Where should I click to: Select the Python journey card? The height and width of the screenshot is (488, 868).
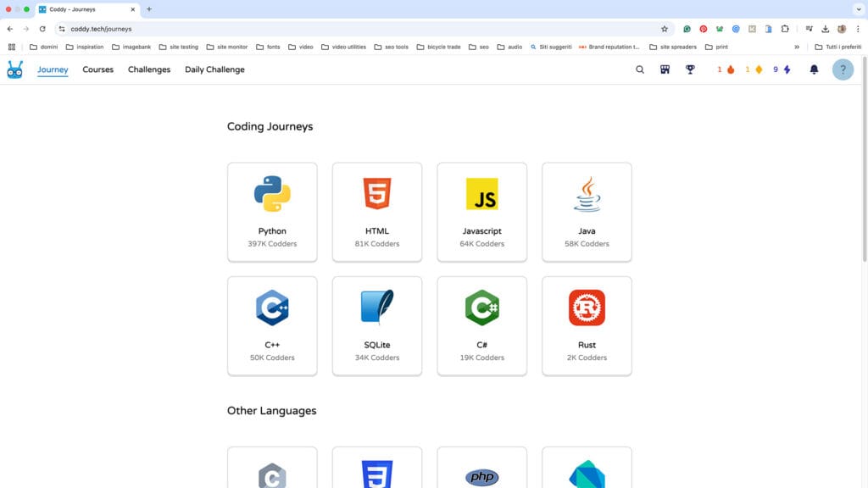click(272, 212)
